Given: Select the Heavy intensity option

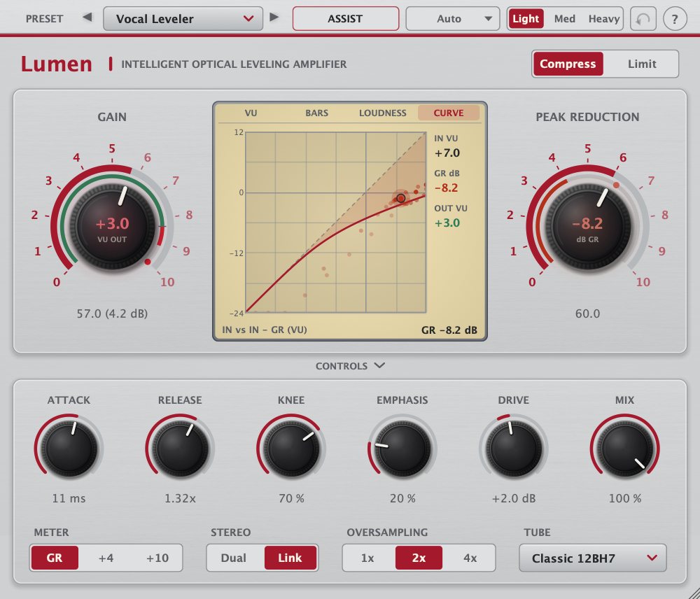Looking at the screenshot, I should click(603, 19).
